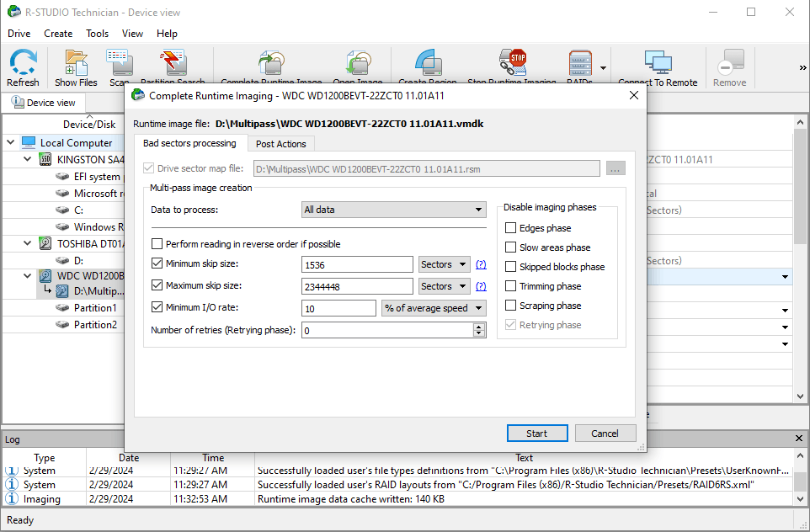Screen dimensions: 810x532
Task: Open the Data to process dropdown
Action: click(x=394, y=210)
